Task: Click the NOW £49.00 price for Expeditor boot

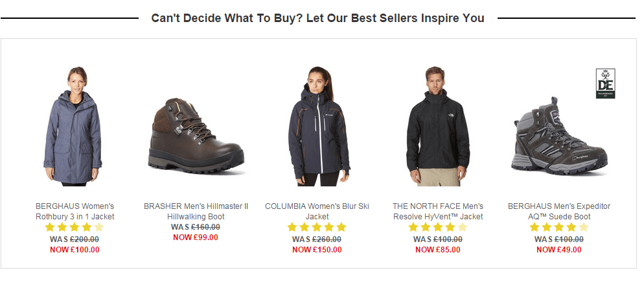Action: (x=559, y=250)
